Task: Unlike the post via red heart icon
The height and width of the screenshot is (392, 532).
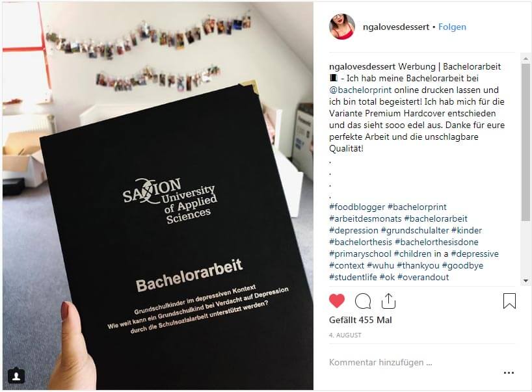Action: point(337,301)
